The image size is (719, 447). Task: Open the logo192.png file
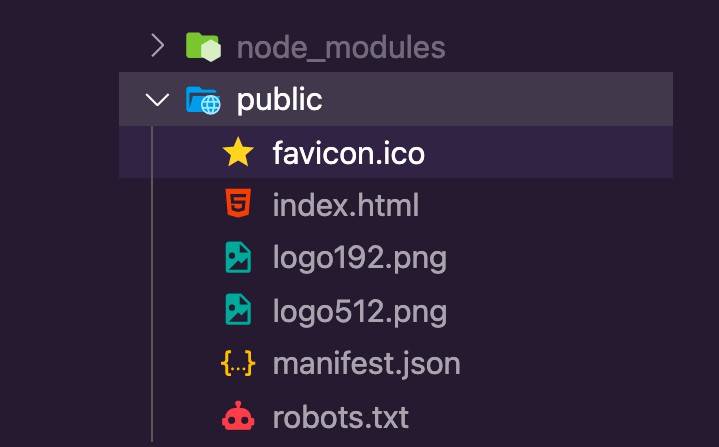(x=359, y=258)
